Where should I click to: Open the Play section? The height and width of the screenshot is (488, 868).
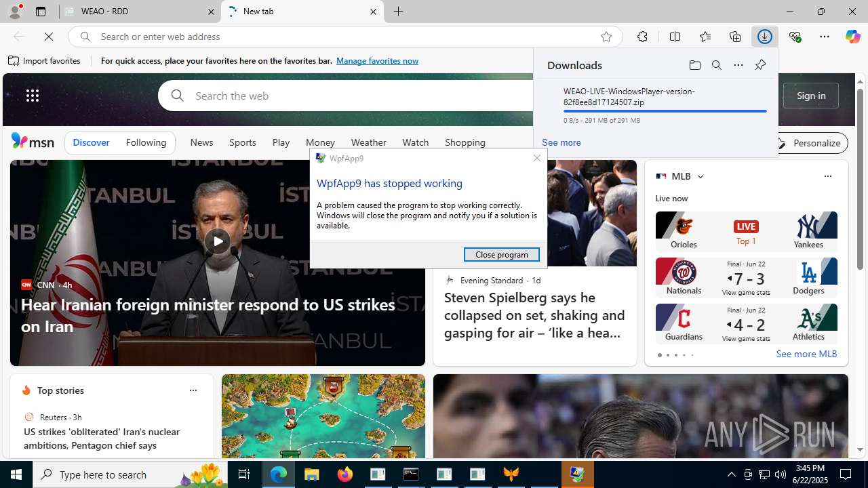tap(281, 142)
